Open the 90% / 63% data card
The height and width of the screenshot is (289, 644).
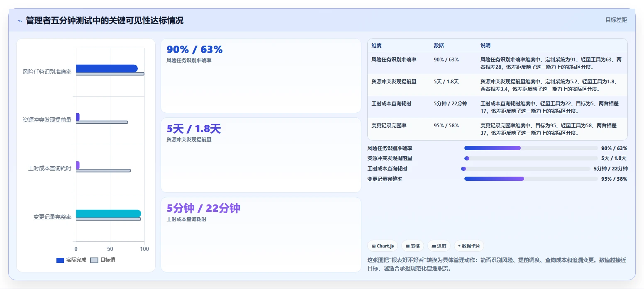point(261,75)
